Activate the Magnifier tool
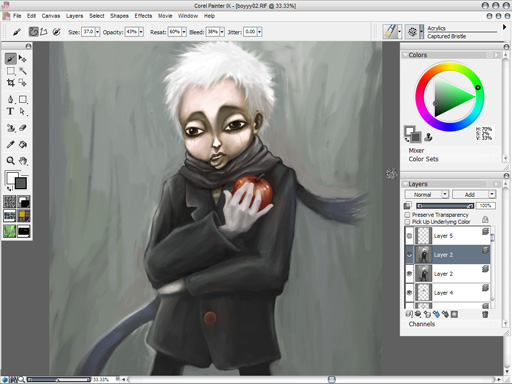Screen dimensions: 512x384 [x=10, y=161]
